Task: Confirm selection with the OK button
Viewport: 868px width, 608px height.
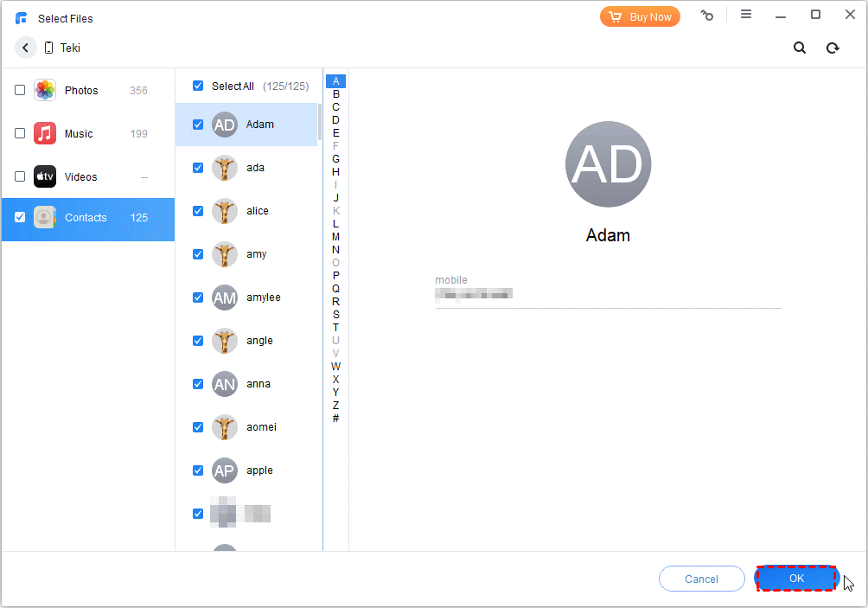Action: (795, 579)
